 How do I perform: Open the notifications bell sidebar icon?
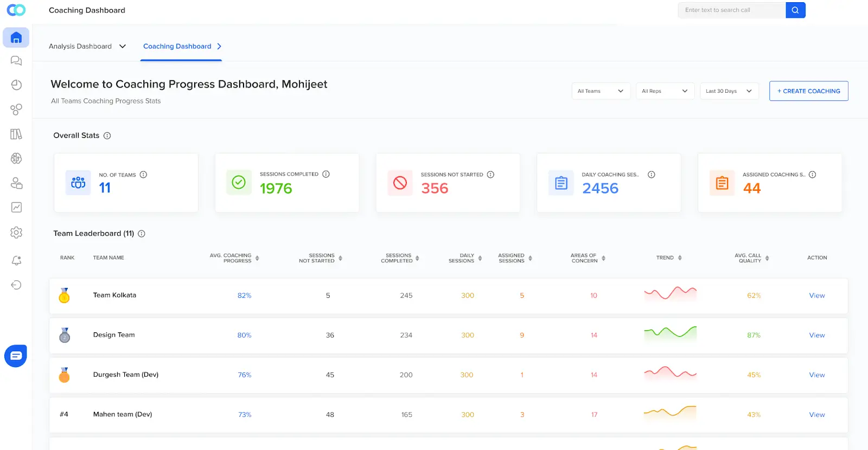pyautogui.click(x=16, y=261)
